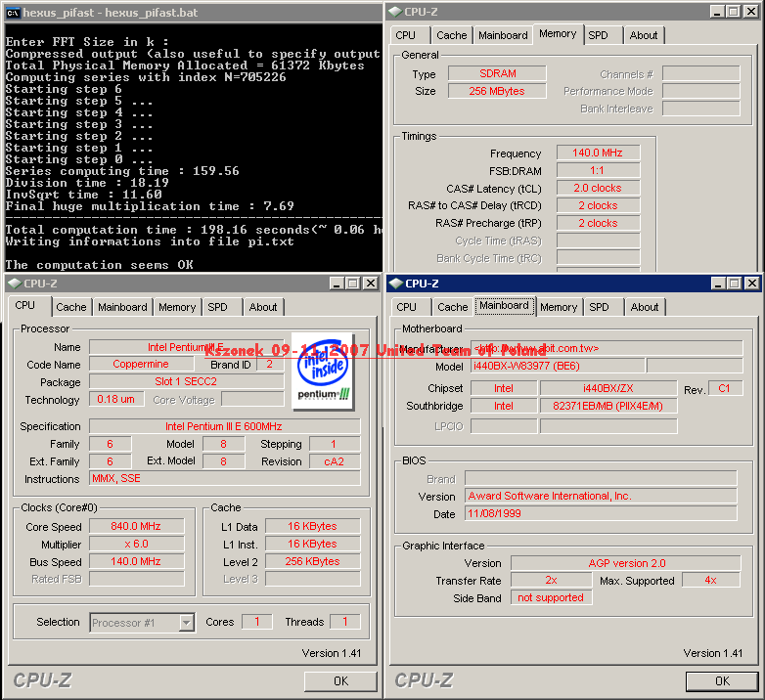Click the CAS# Latency field 2.0 clocks
The image size is (765, 700).
click(x=598, y=188)
